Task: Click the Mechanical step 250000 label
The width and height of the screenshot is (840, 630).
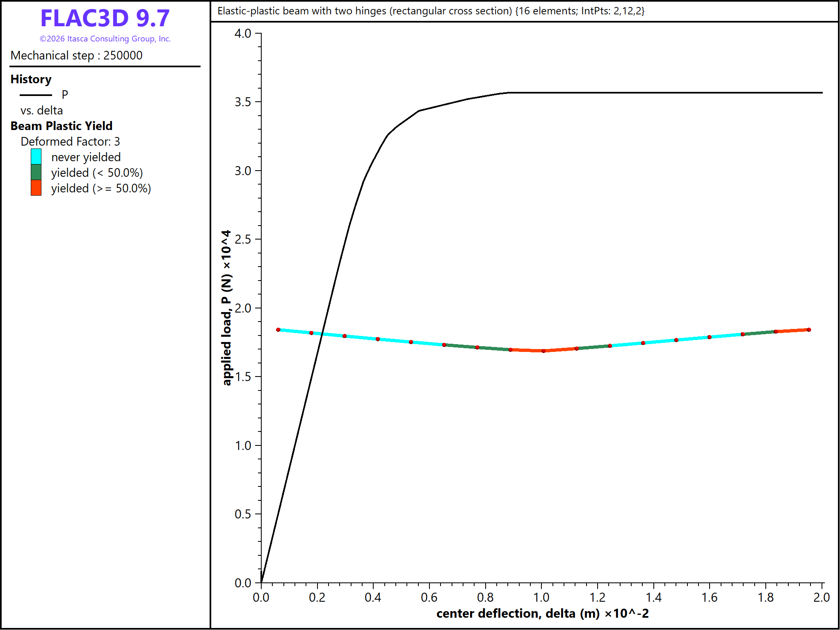Action: (77, 55)
